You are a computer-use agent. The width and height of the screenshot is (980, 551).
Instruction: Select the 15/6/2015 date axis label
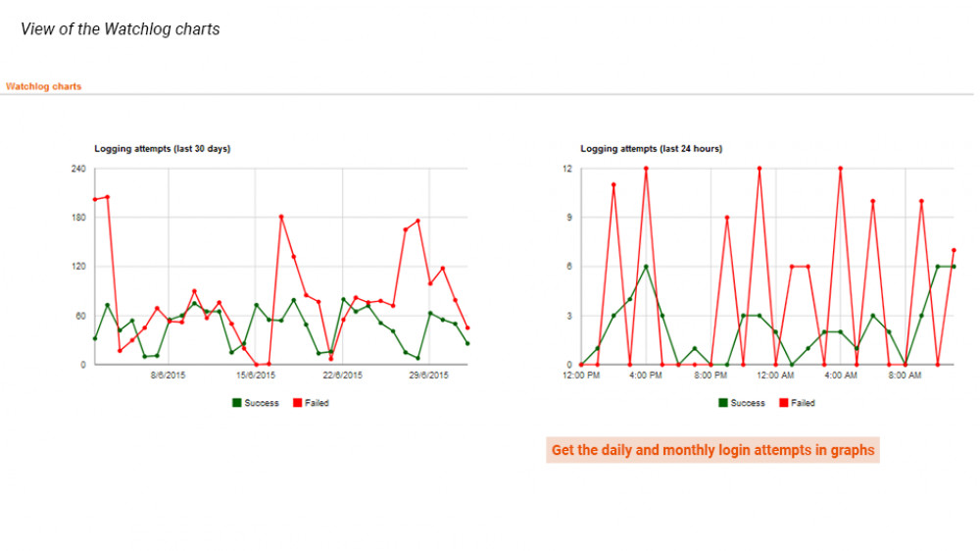tap(255, 376)
